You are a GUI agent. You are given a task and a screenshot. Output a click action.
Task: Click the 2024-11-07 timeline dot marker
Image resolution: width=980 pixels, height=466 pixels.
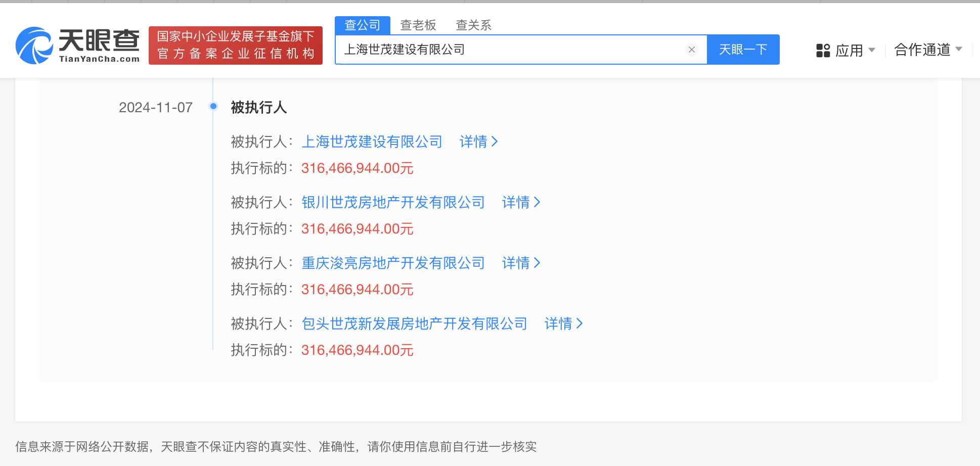click(x=213, y=106)
